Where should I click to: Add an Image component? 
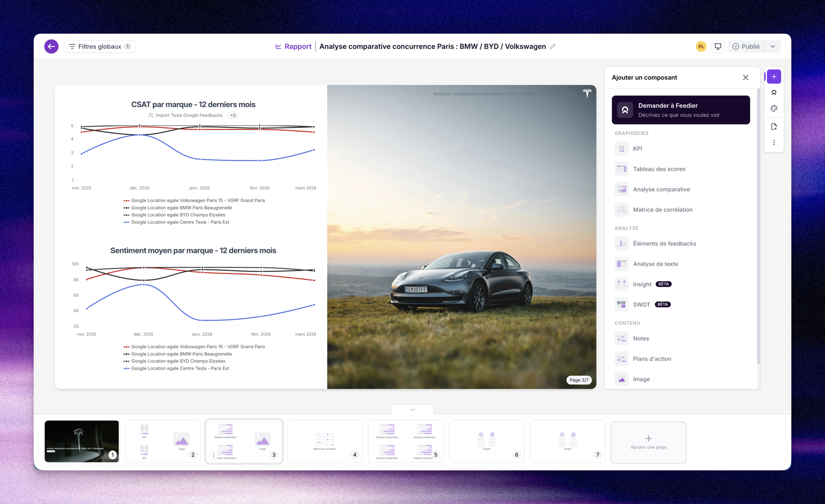(681, 379)
